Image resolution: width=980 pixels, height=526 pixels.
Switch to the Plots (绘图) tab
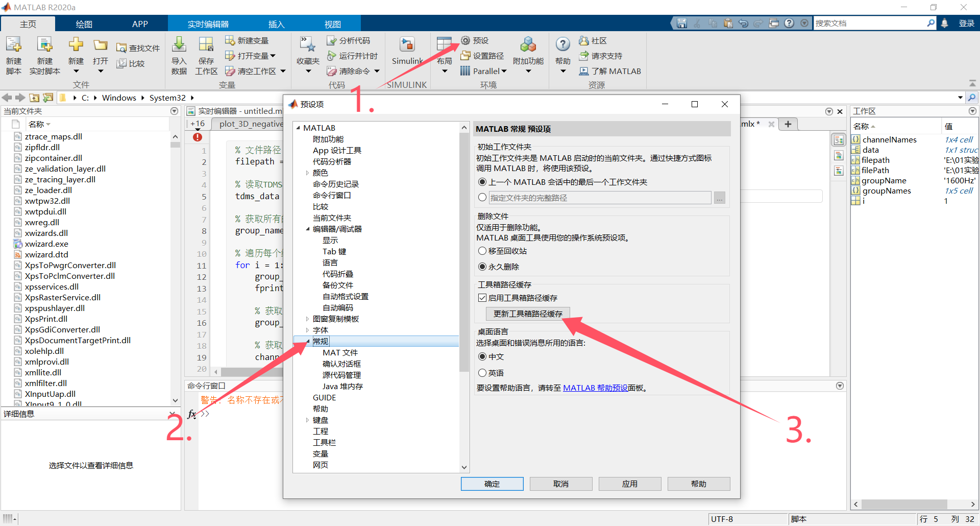point(84,24)
